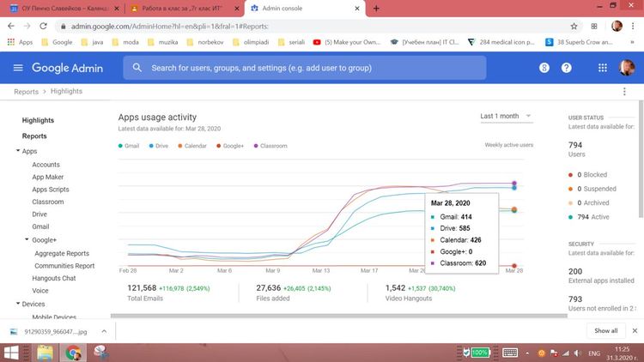Open the Google apps grid

(603, 68)
